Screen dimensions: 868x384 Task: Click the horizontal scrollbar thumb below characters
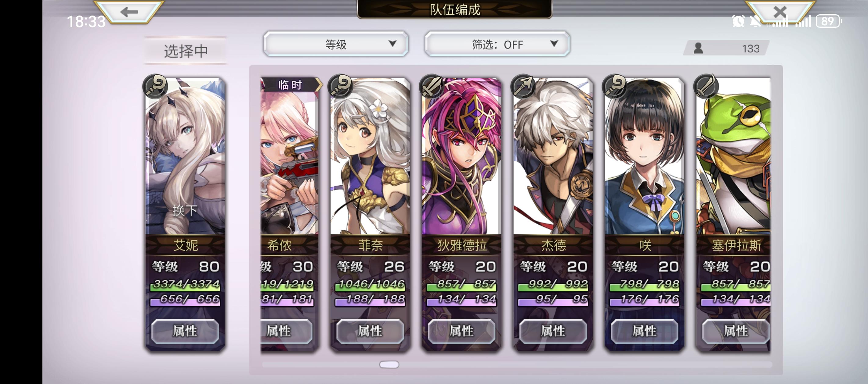pyautogui.click(x=389, y=364)
